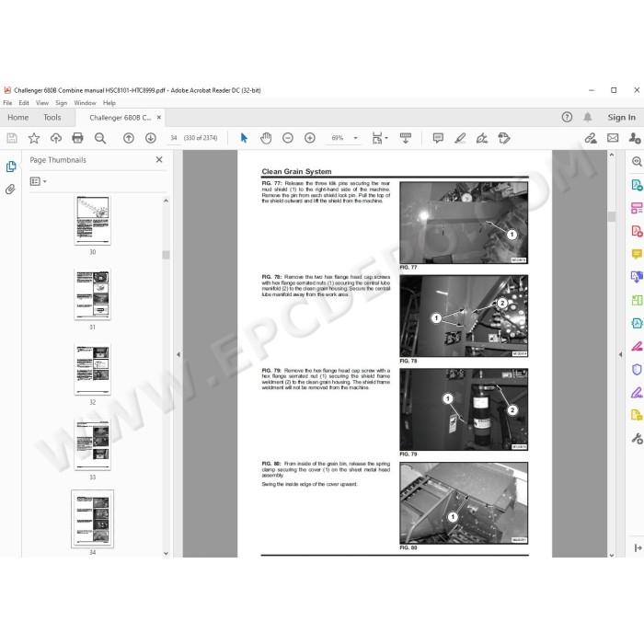The height and width of the screenshot is (644, 644).
Task: Go to previous page arrow
Action: (129, 138)
